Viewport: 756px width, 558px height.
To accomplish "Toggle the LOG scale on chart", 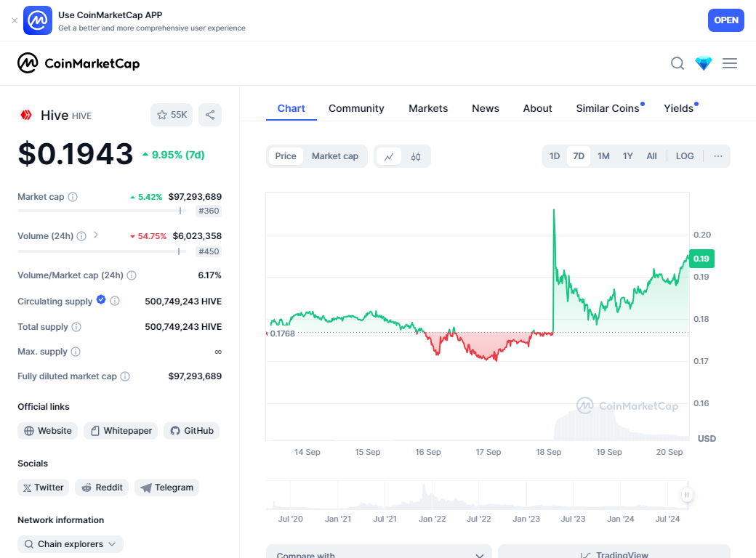I will click(685, 156).
